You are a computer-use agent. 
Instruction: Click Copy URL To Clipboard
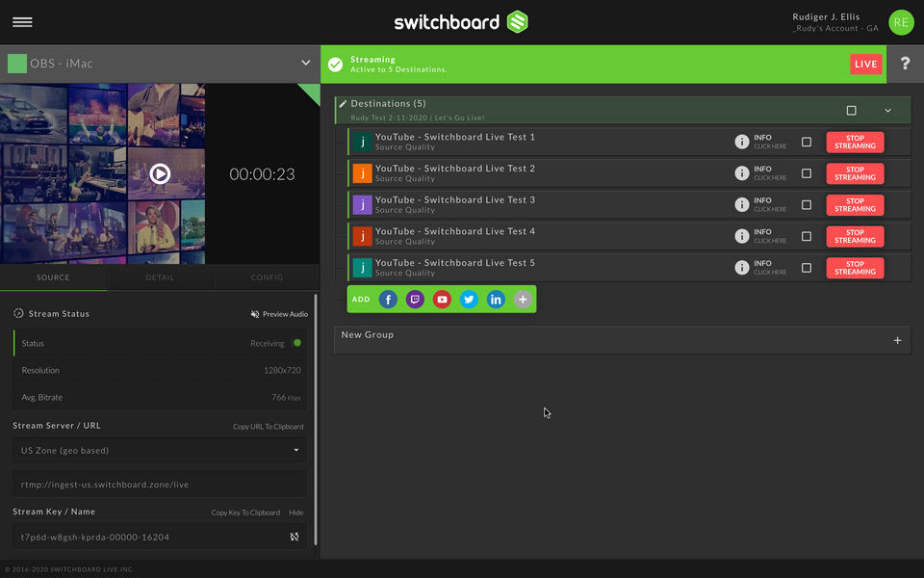pyautogui.click(x=269, y=427)
